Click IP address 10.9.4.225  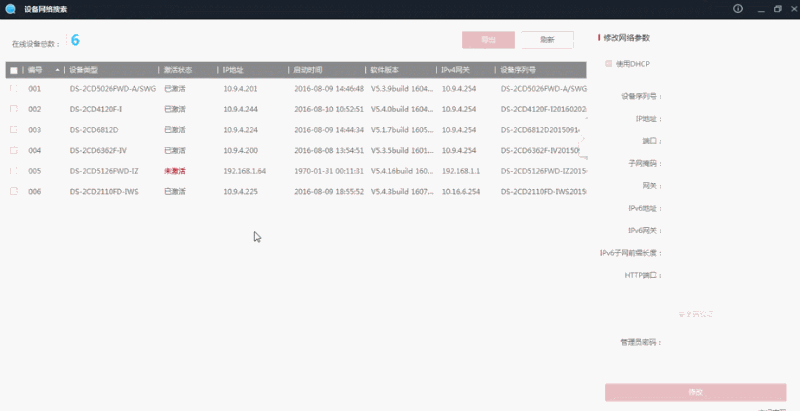[x=240, y=192]
